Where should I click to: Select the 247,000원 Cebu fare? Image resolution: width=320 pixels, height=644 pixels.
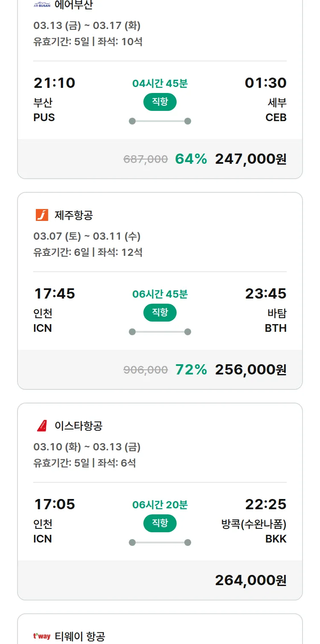click(250, 159)
